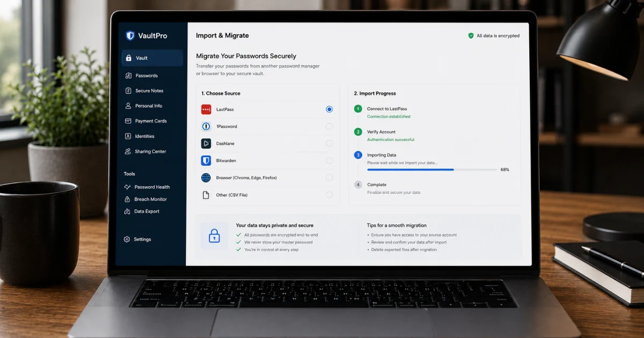Click the Breach Monitor icon

pos(127,199)
